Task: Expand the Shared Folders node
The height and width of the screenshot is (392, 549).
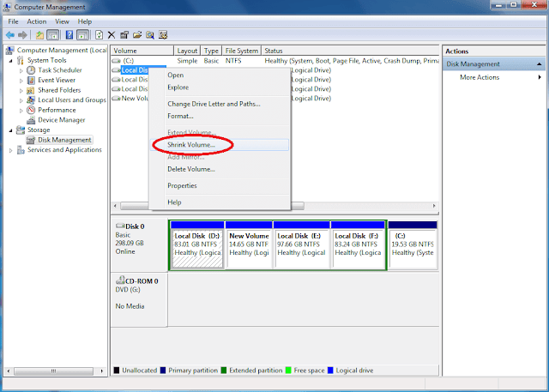Action: pyautogui.click(x=21, y=91)
